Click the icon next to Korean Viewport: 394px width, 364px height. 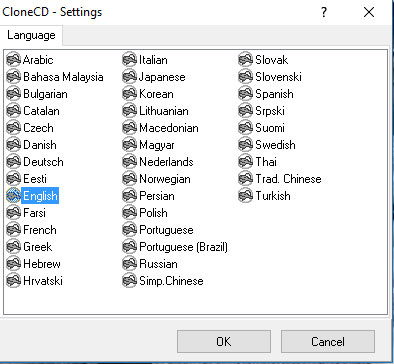click(129, 94)
